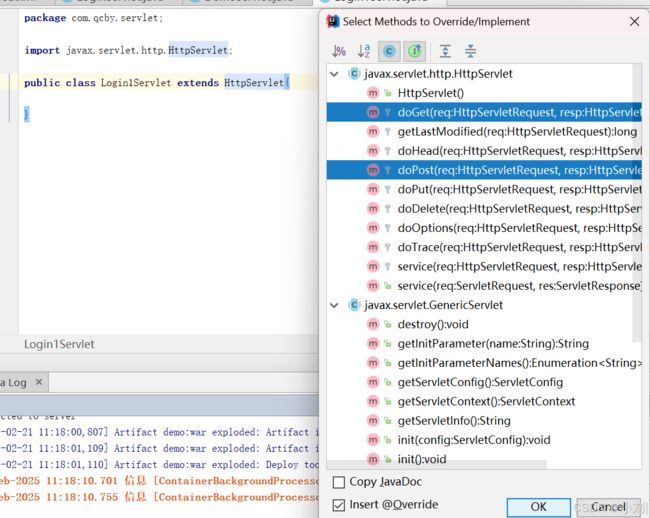Click the method icon beside doOptions
Image resolution: width=650 pixels, height=518 pixels.
pyautogui.click(x=373, y=228)
